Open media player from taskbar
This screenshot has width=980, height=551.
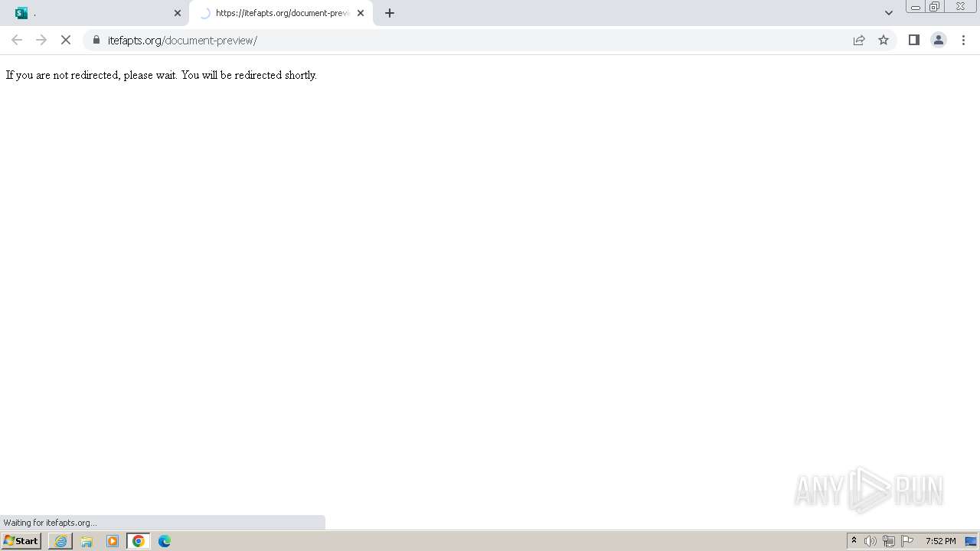[113, 541]
